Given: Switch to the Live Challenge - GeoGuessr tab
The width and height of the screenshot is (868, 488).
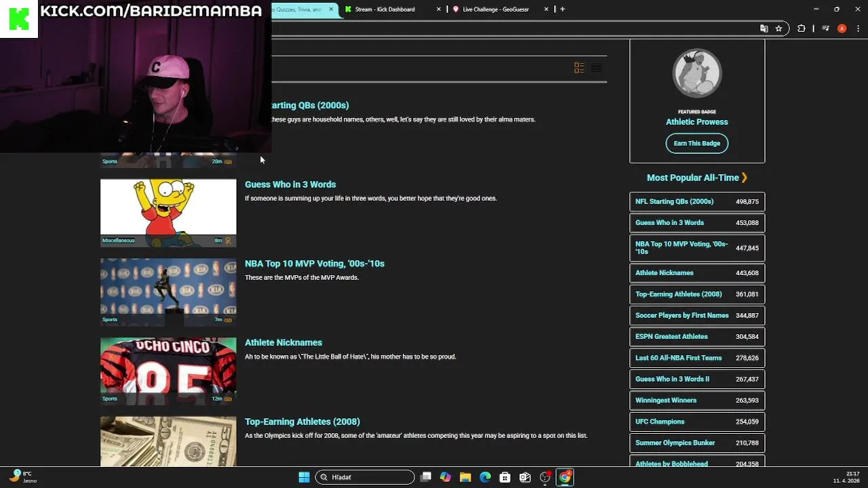Looking at the screenshot, I should (496, 9).
